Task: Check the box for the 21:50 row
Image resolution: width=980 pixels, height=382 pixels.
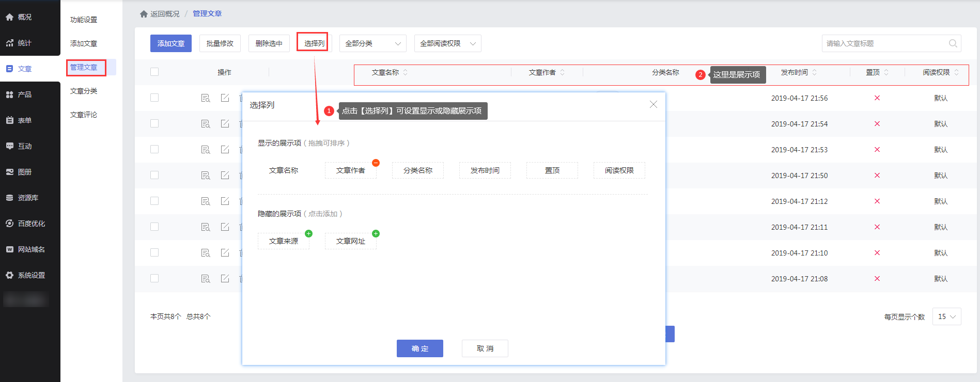Action: click(x=154, y=175)
